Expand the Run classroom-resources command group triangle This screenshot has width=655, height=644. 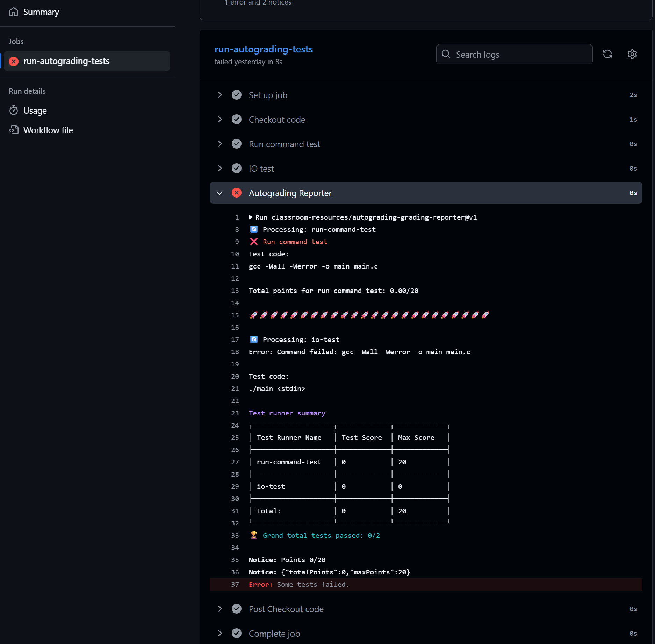tap(251, 217)
